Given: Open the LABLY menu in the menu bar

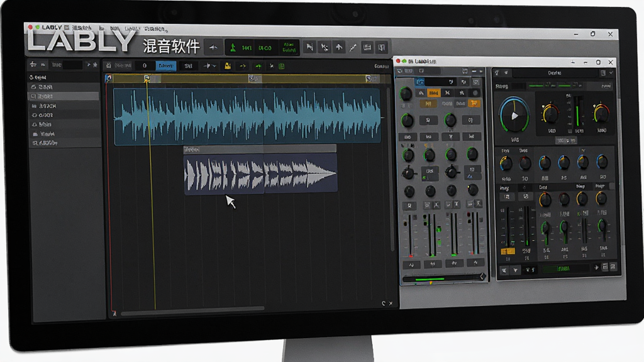Looking at the screenshot, I should point(52,28).
